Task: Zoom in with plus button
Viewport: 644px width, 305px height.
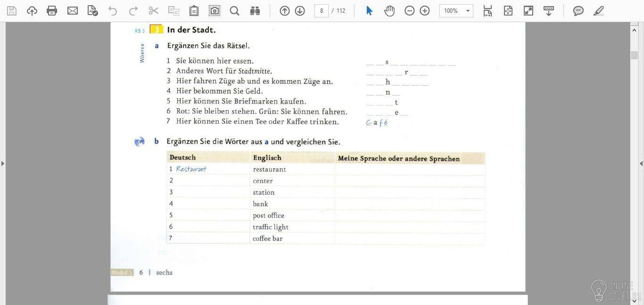Action: (425, 10)
